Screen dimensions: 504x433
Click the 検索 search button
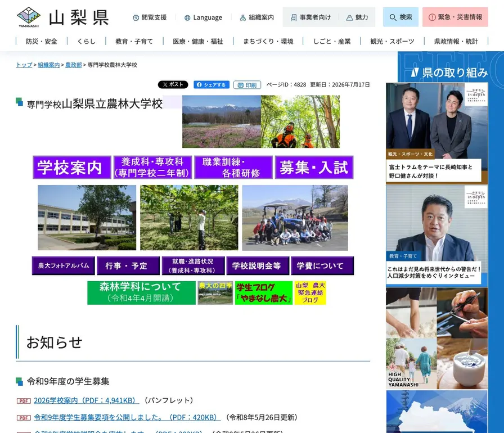(x=400, y=17)
